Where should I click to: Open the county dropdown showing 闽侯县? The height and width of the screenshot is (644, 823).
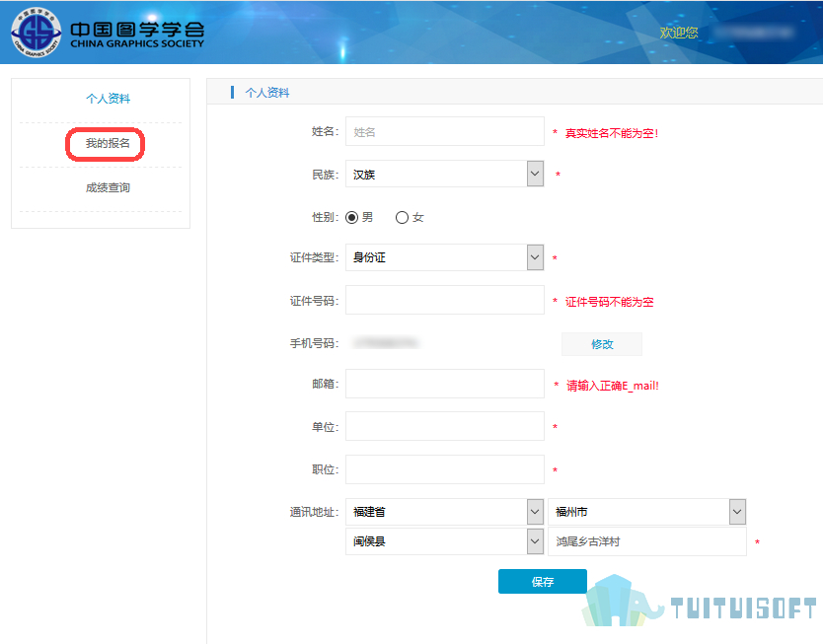[445, 541]
